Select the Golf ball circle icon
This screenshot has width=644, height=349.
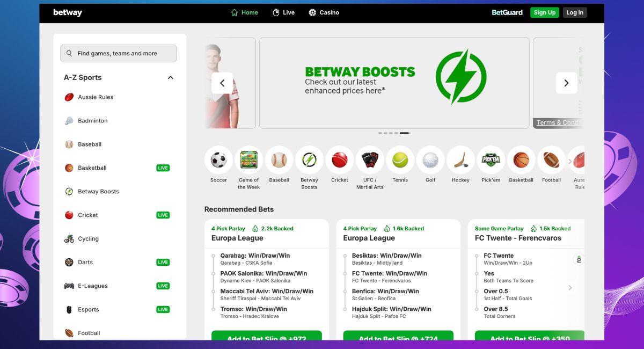[430, 160]
